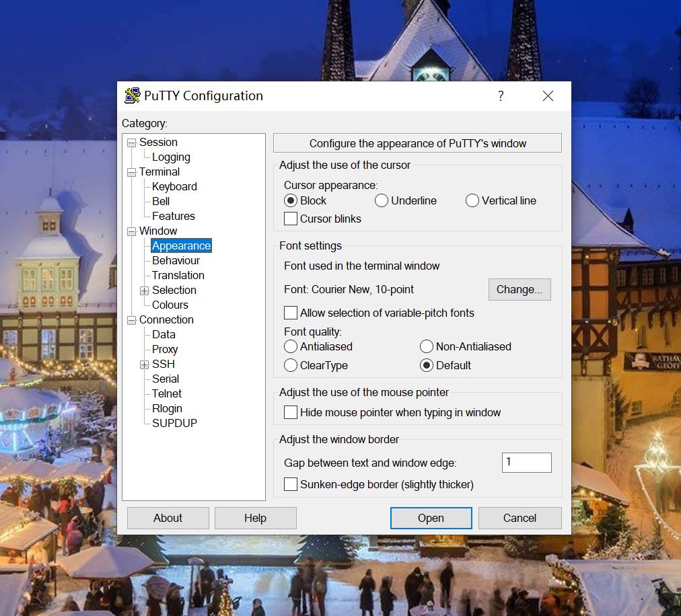Screen dimensions: 681x616
Task: Open the Proxy category
Action: 165,349
